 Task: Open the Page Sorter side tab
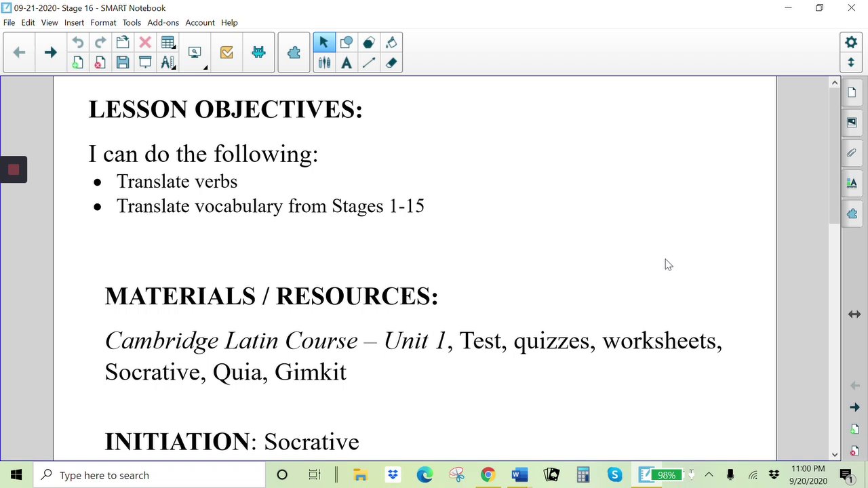pos(852,92)
